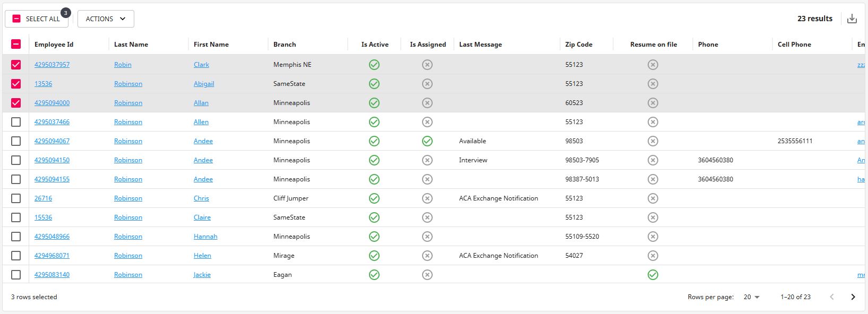This screenshot has width=868, height=314.
Task: Click Is Assigned check icon for employee 4295094067
Action: [x=427, y=141]
